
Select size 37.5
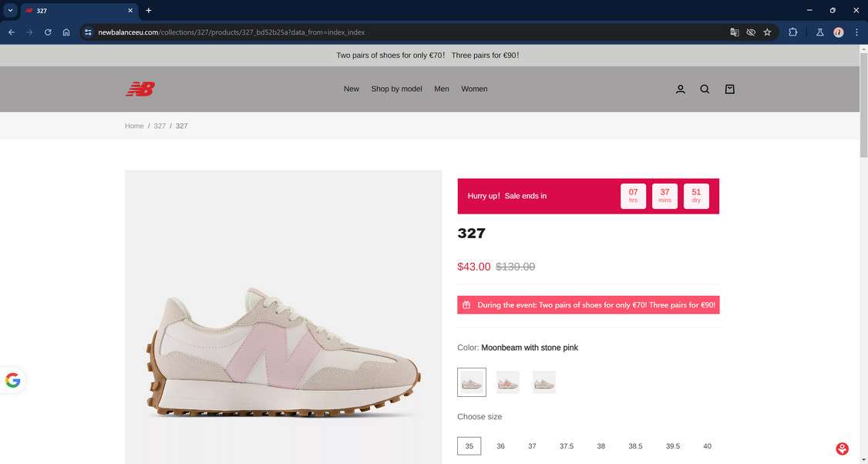[x=567, y=446]
